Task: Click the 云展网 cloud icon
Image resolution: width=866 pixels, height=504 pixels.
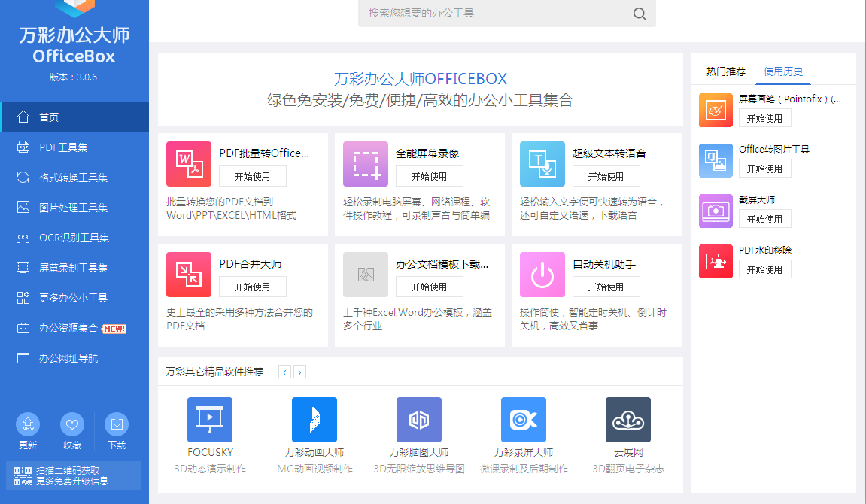Action: [x=628, y=420]
